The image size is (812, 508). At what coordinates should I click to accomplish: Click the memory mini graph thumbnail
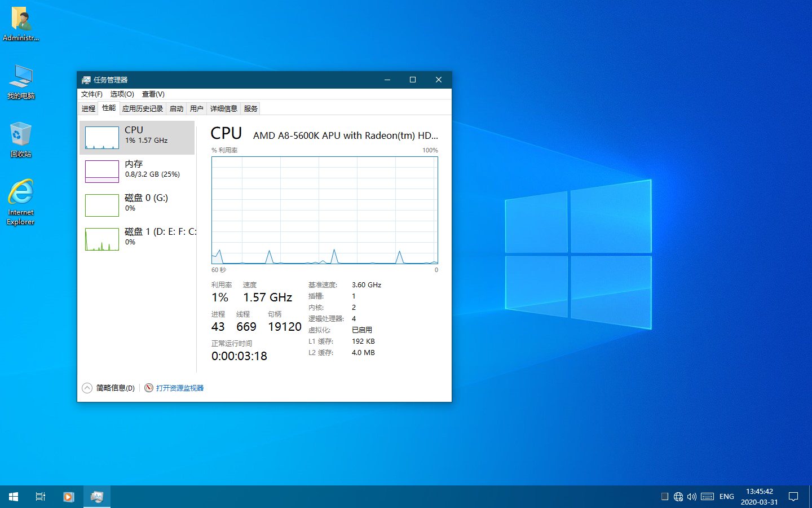[x=102, y=172]
